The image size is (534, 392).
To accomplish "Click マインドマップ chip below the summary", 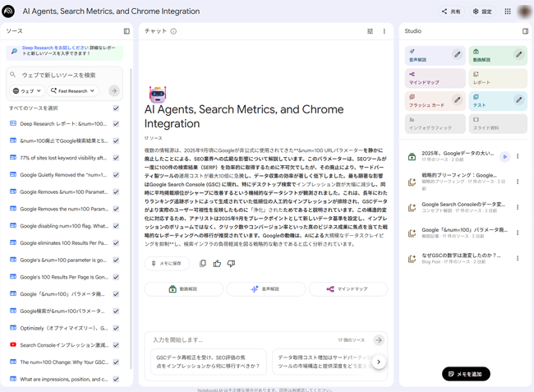I will point(348,288).
